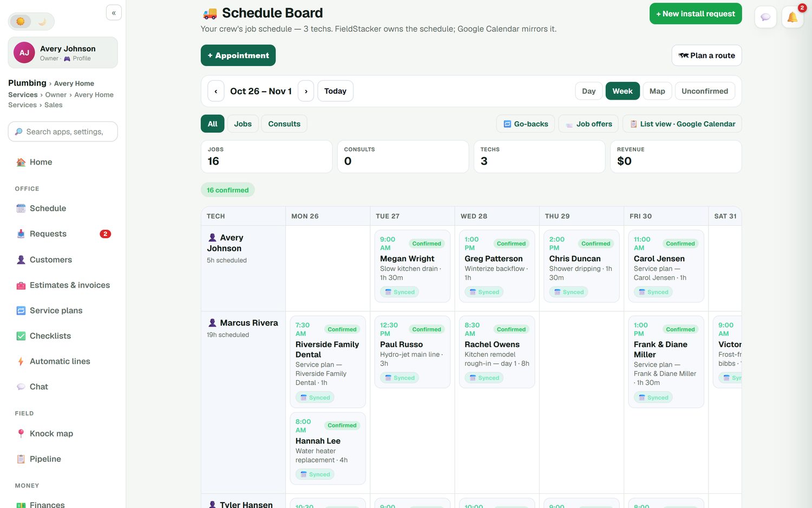This screenshot has height=508, width=812.
Task: Go to previous week arrow
Action: 216,91
